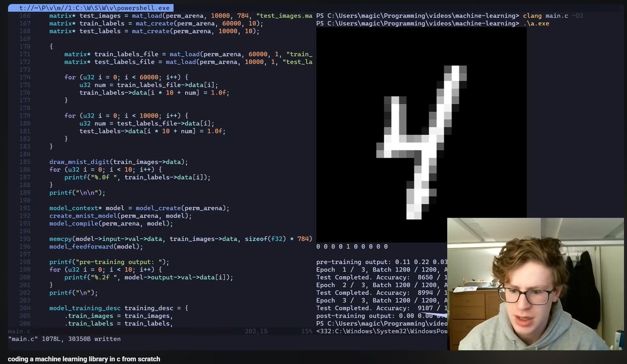
Task: Click the 'clang main.c -O3' command text
Action: coord(553,16)
